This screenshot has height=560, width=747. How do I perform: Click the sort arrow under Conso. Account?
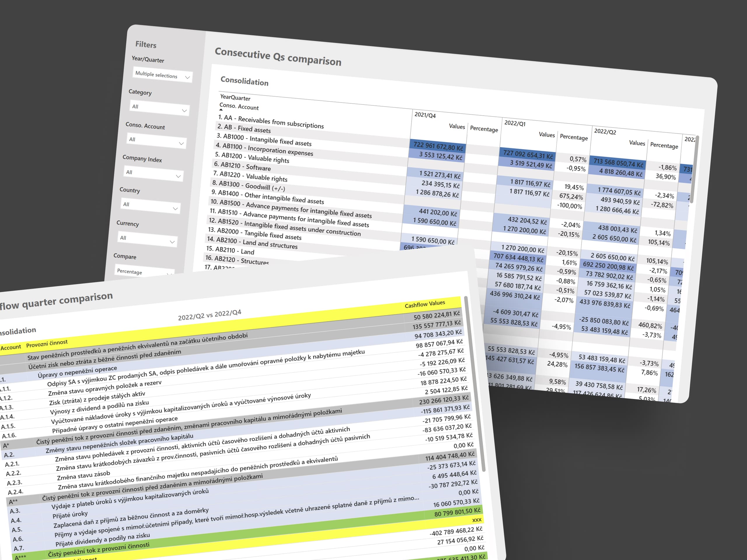point(221,110)
